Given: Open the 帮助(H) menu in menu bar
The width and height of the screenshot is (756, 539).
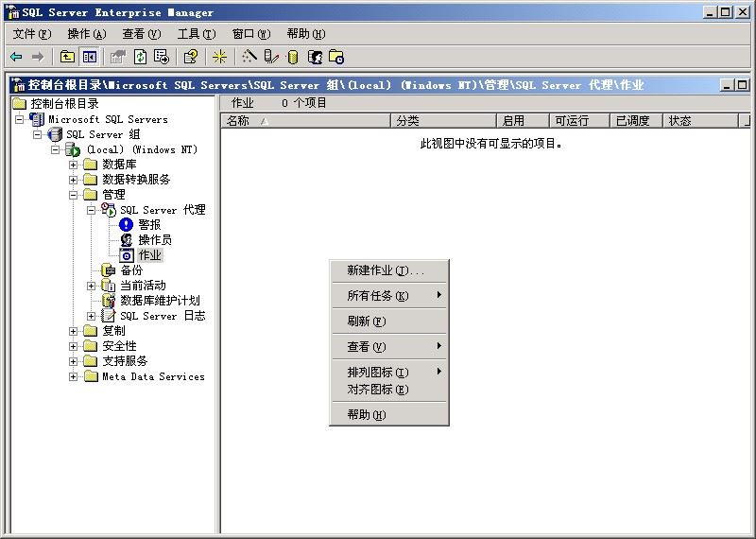Looking at the screenshot, I should click(x=305, y=34).
